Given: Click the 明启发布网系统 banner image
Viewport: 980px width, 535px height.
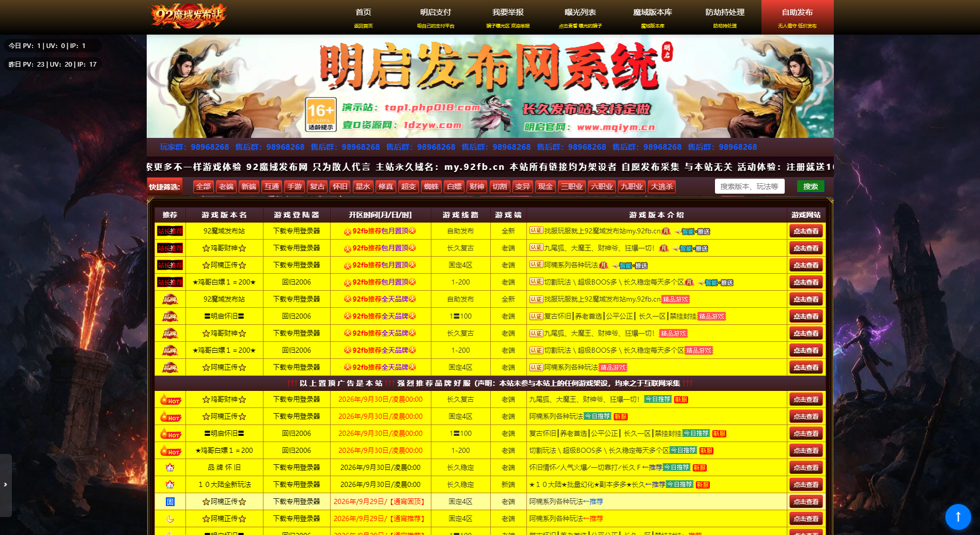Looking at the screenshot, I should click(x=490, y=86).
